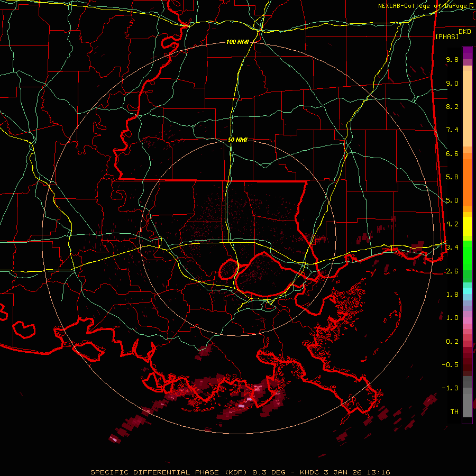Click the 0.2 value on the color scale
This screenshot has height=476, width=476.
tap(452, 342)
